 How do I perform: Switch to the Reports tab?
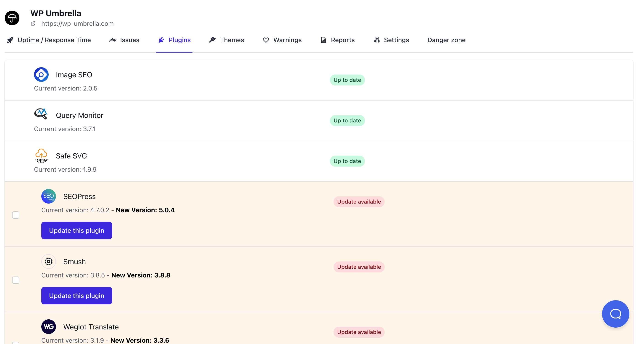coord(337,40)
